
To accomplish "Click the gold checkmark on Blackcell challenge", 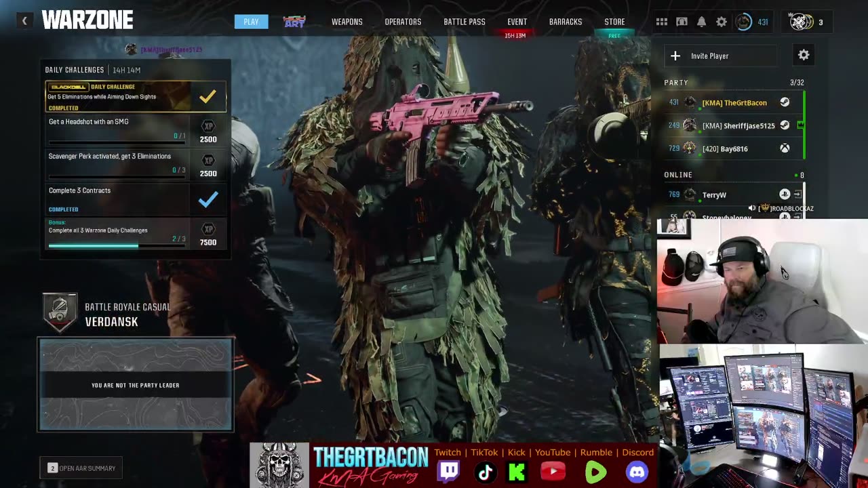I will tap(208, 96).
